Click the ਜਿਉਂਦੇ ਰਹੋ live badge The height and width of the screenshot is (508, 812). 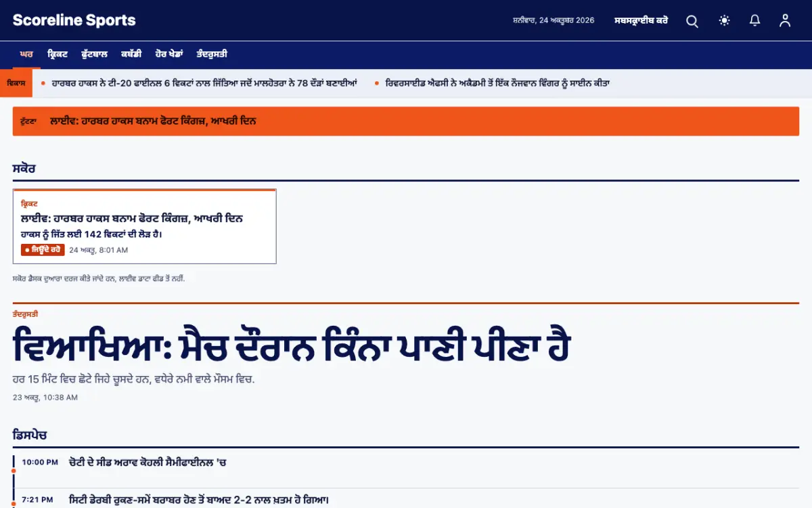43,250
